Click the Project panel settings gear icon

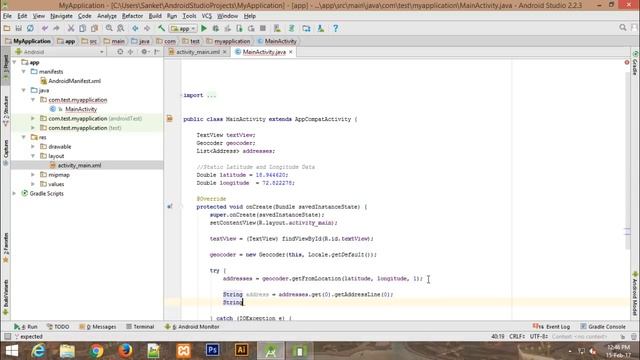(x=144, y=52)
